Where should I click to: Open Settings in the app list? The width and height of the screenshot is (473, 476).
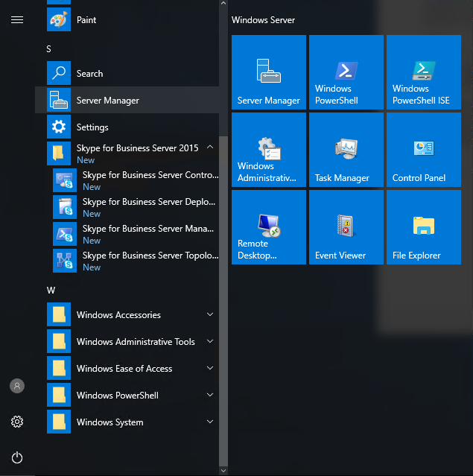[x=127, y=127]
